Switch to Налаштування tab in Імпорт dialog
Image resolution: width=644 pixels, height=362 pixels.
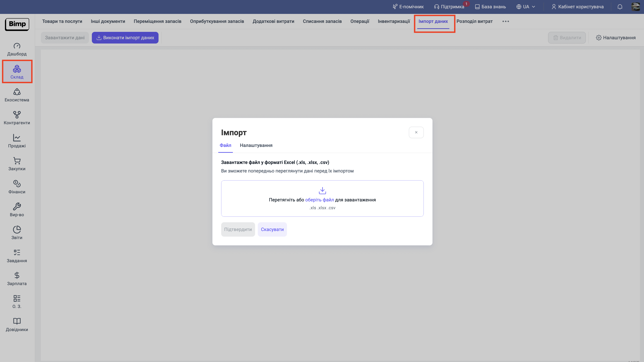256,145
